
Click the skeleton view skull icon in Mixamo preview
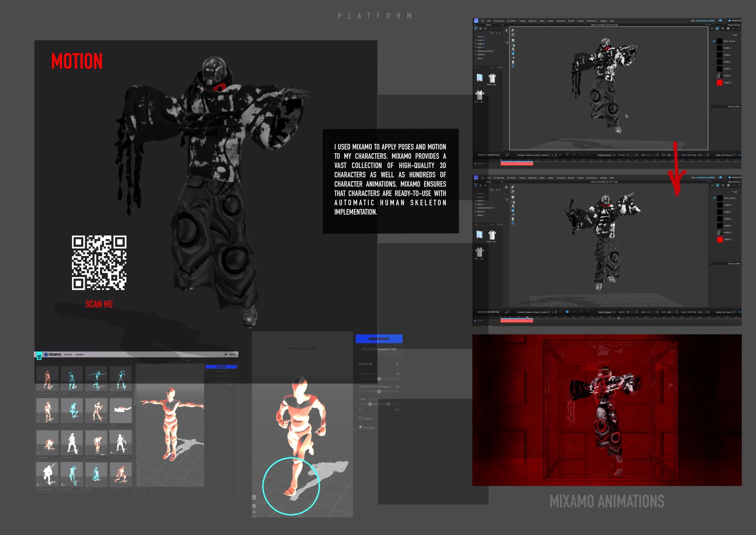254,497
